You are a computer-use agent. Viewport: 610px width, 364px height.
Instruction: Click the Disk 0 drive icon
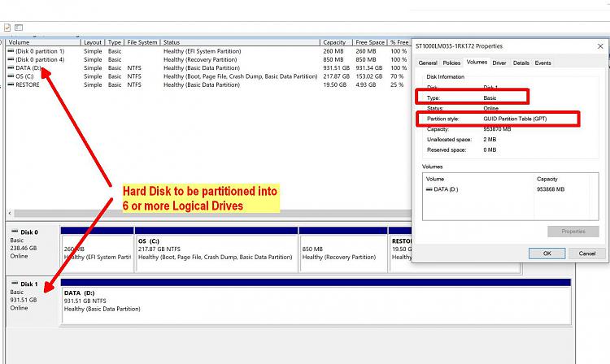pos(15,232)
